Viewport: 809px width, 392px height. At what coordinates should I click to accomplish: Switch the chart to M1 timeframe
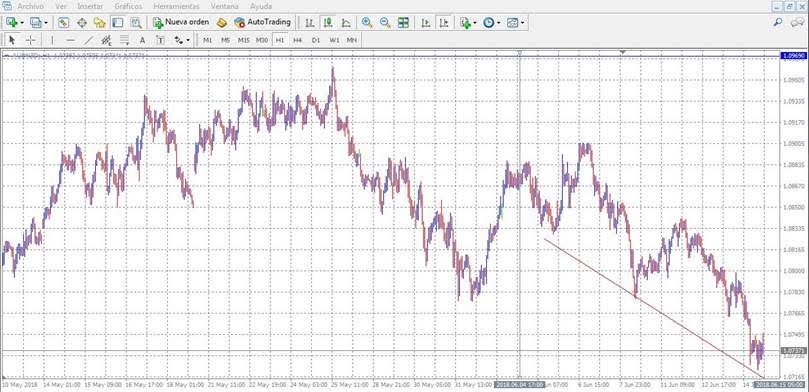[207, 40]
